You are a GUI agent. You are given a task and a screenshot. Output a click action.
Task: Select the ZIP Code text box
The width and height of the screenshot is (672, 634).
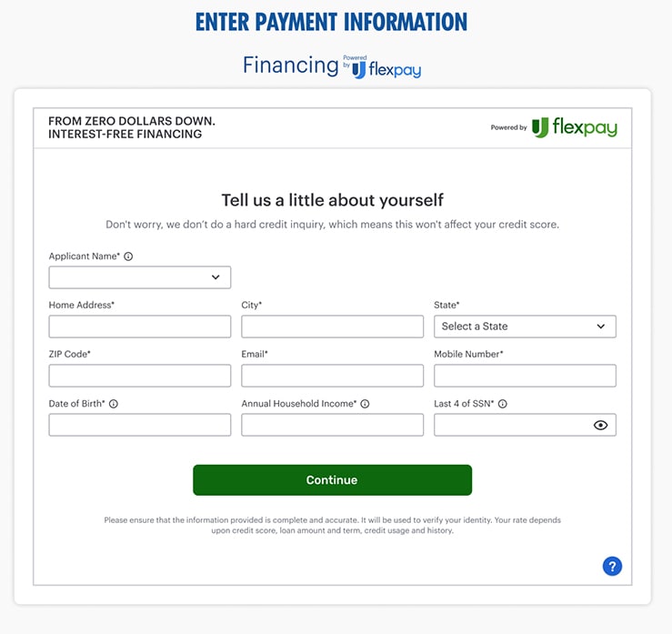(x=139, y=376)
